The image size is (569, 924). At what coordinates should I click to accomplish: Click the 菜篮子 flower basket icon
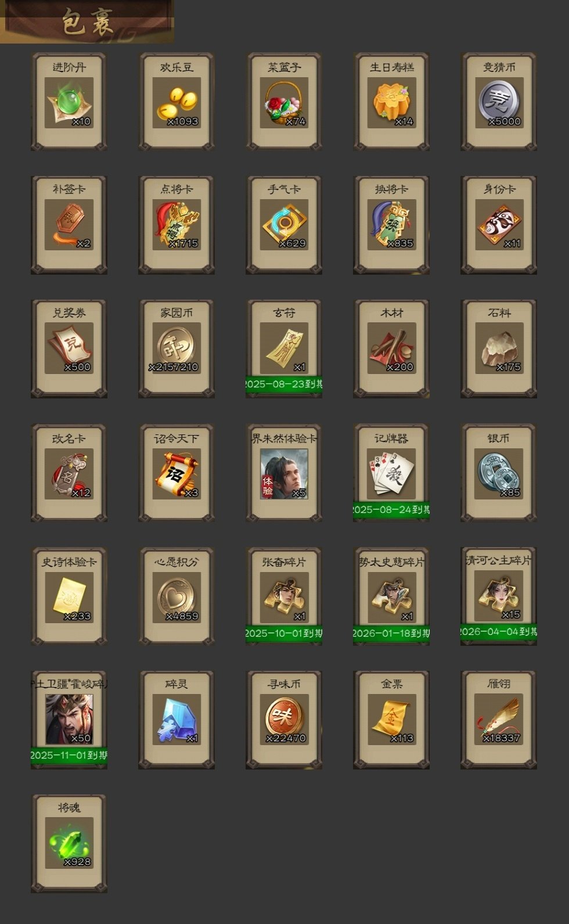click(284, 102)
